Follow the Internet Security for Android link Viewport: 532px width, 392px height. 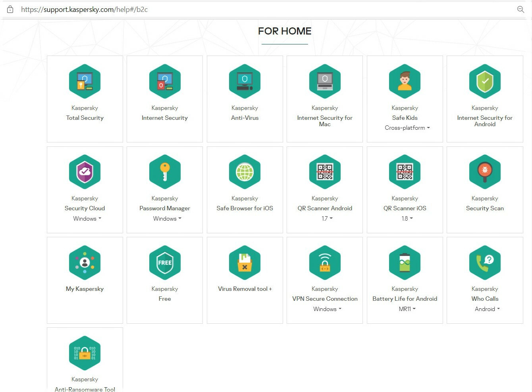[485, 121]
